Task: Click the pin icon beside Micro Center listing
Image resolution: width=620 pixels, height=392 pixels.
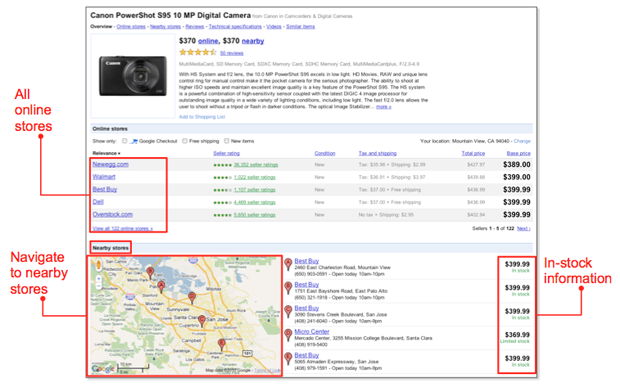Action: click(289, 335)
